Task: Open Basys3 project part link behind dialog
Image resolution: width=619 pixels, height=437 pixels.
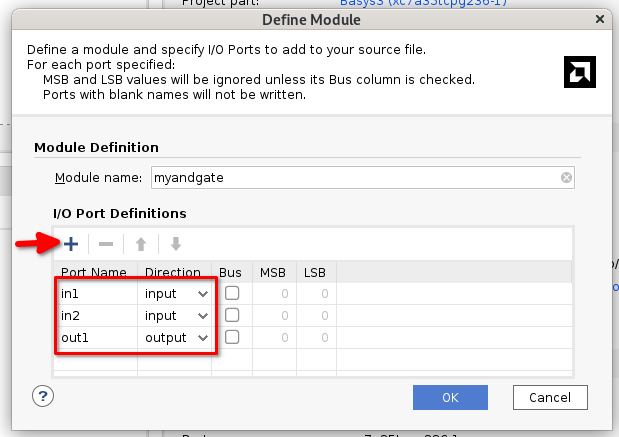Action: (x=423, y=3)
